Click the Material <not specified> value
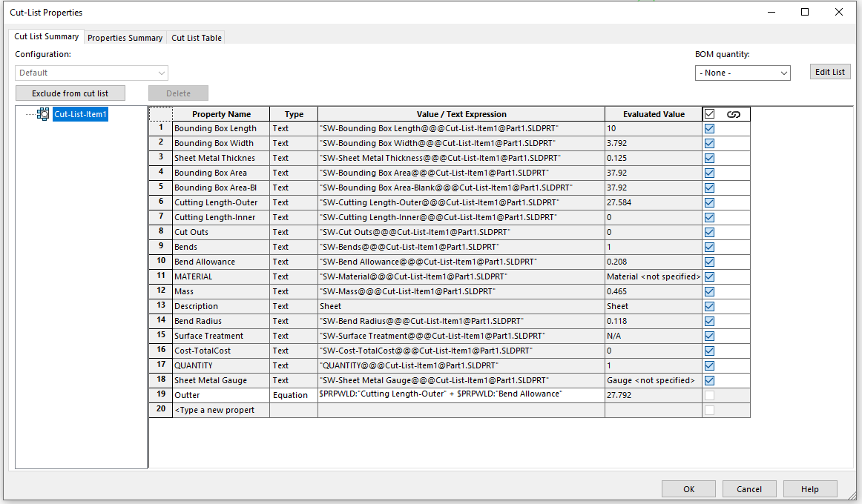This screenshot has height=504, width=862. click(x=654, y=276)
